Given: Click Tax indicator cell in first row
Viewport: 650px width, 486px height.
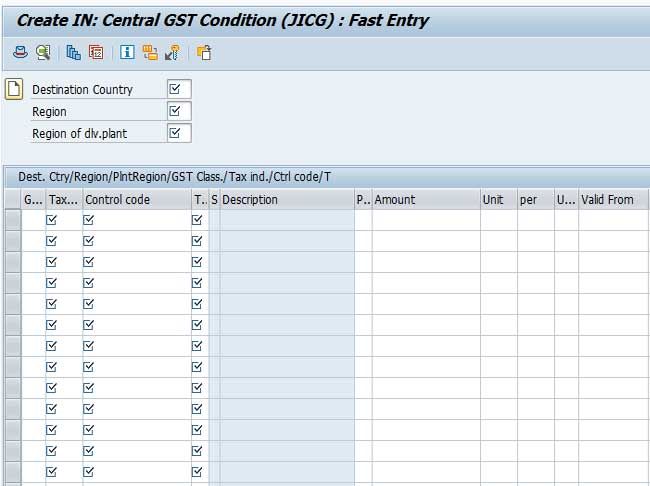Looking at the screenshot, I should coord(64,220).
